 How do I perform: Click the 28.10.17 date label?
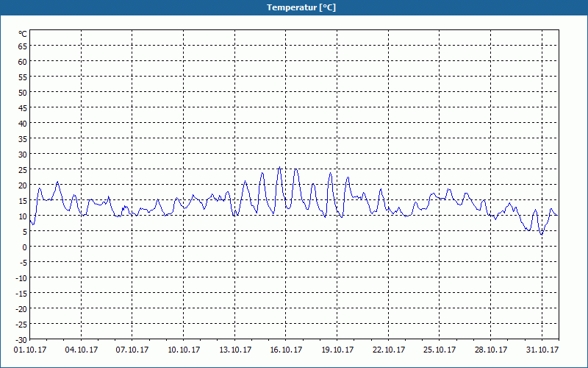click(x=491, y=350)
